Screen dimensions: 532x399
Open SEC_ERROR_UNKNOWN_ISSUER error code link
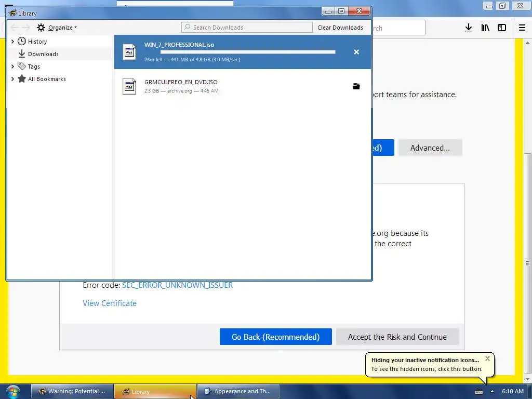pos(178,285)
